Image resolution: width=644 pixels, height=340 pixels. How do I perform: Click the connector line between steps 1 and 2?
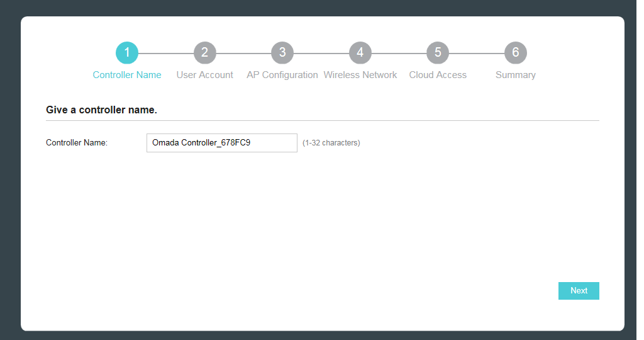(x=166, y=54)
